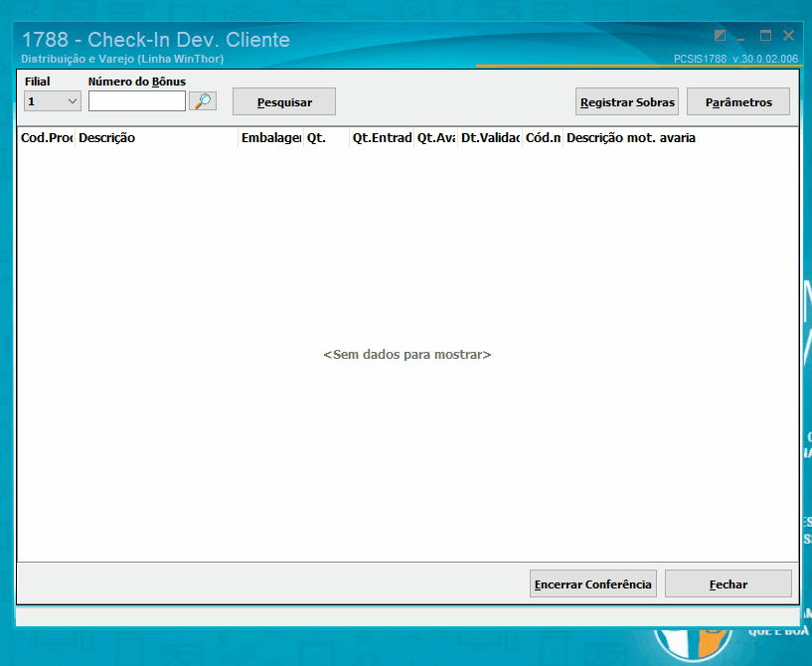The width and height of the screenshot is (812, 666).
Task: Click the Qt. column header
Action: [x=326, y=138]
